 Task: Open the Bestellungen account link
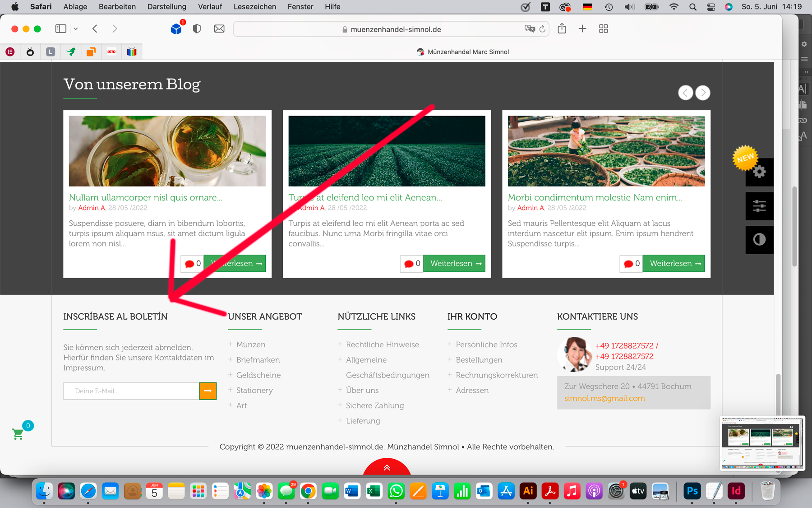[x=479, y=360]
